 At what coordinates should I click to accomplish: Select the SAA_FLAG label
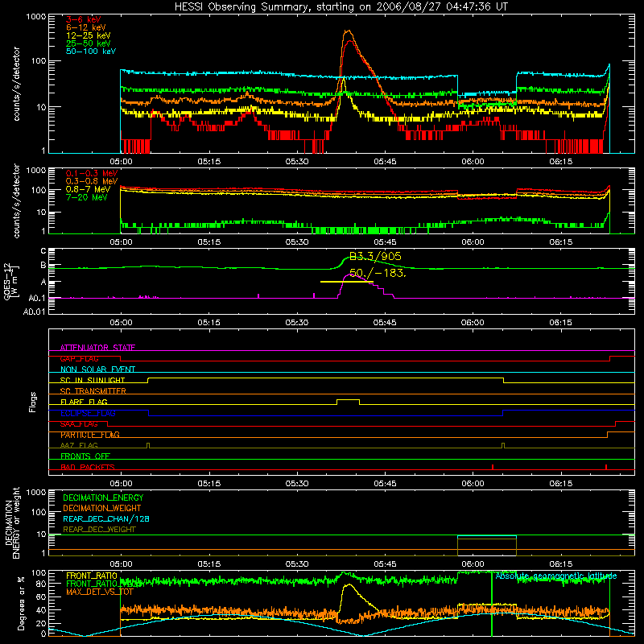(x=79, y=424)
